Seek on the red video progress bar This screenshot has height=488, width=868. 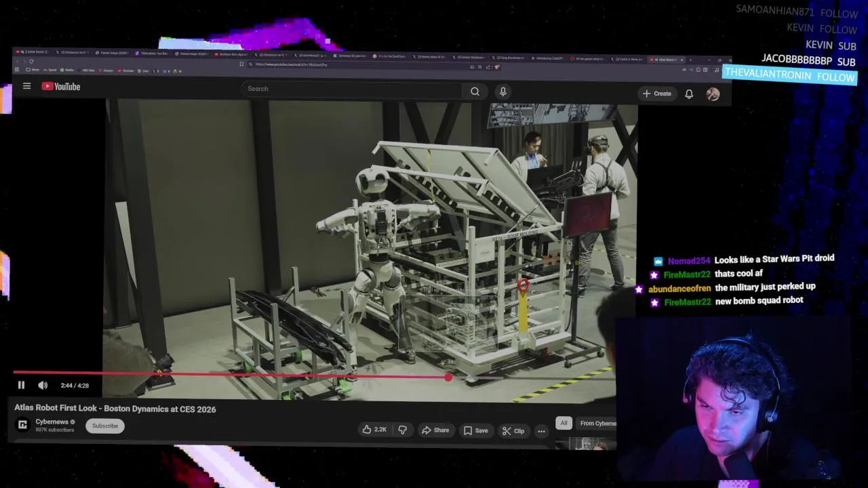click(231, 373)
